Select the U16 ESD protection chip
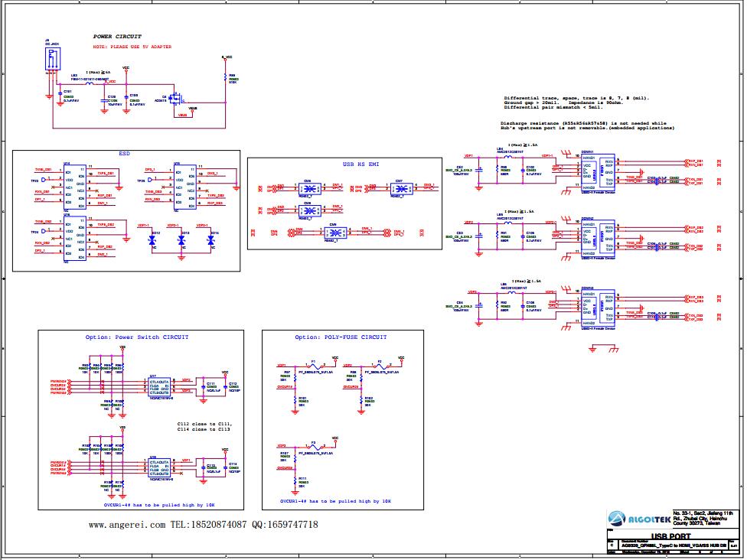747x560 pixels. pyautogui.click(x=74, y=239)
